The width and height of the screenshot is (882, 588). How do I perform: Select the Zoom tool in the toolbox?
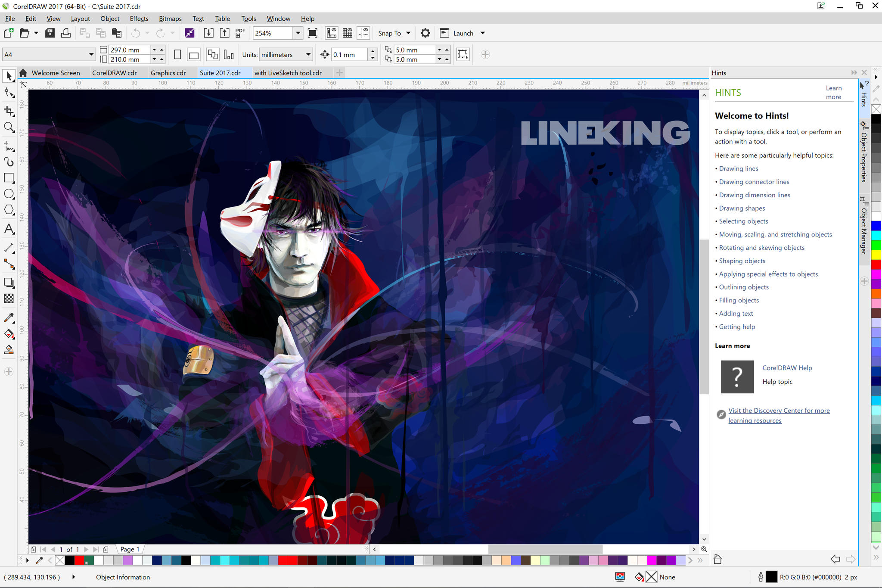tap(9, 128)
